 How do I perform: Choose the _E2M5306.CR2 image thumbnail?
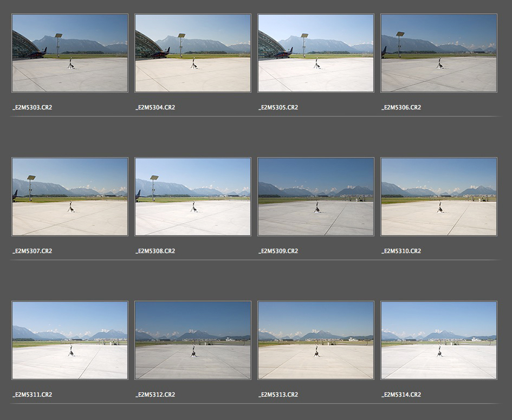[x=439, y=53]
